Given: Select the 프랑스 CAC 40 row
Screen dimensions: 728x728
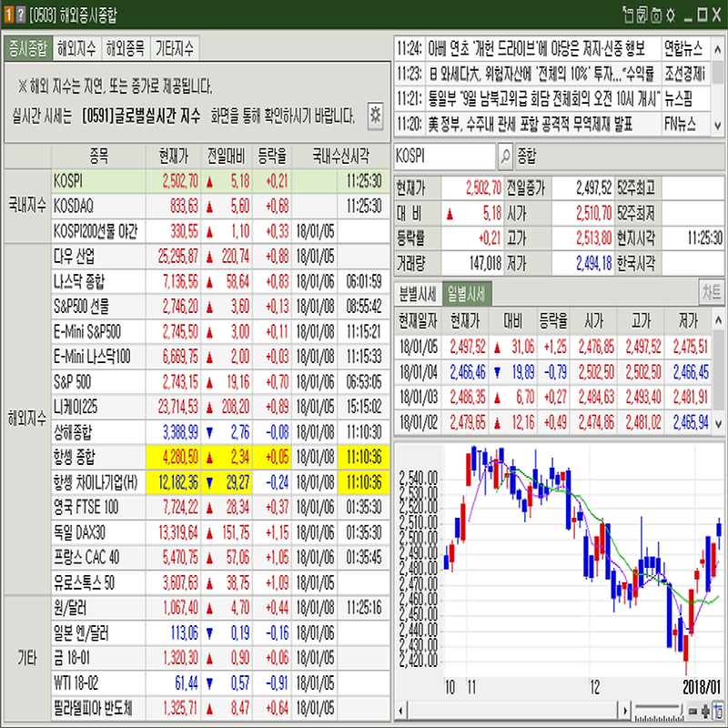Looking at the screenshot, I should [x=220, y=558].
